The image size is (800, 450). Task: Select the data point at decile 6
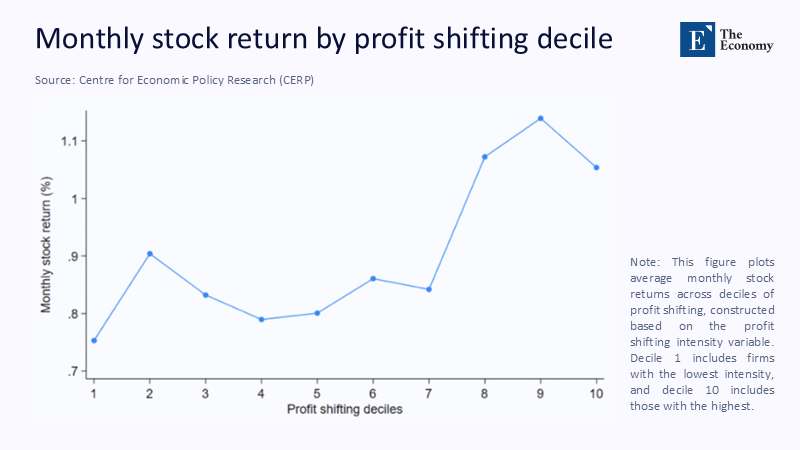[x=373, y=279]
